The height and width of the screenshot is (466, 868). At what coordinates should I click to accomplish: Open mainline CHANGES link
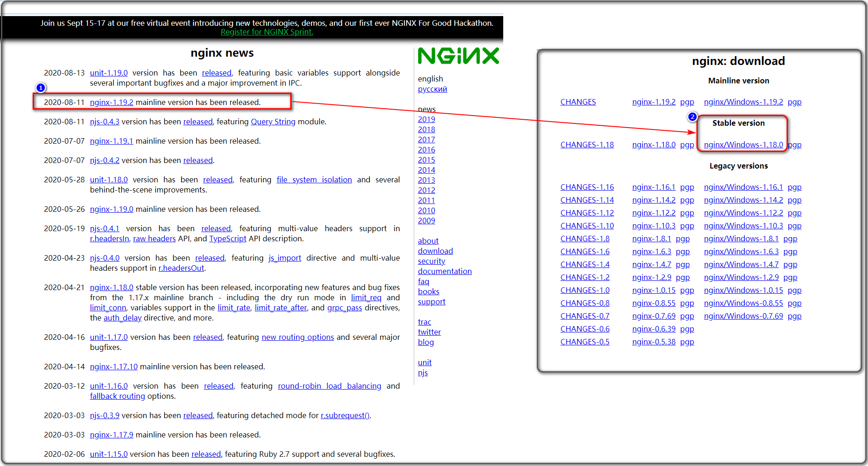578,102
